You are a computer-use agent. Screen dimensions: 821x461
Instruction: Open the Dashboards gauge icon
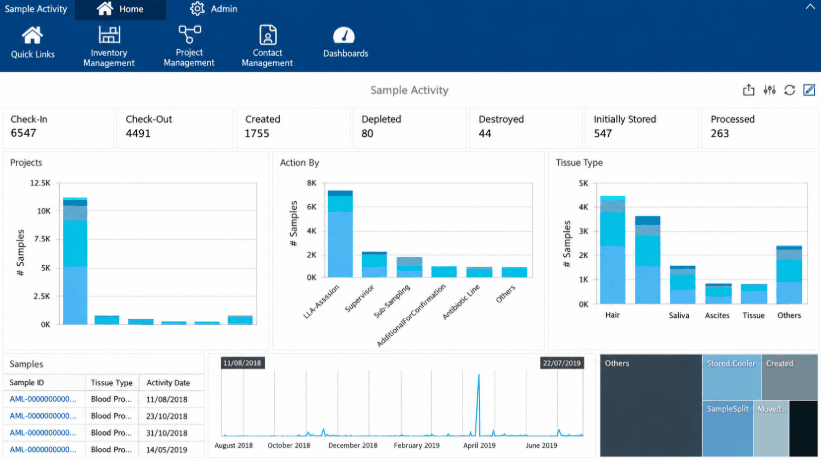(344, 36)
